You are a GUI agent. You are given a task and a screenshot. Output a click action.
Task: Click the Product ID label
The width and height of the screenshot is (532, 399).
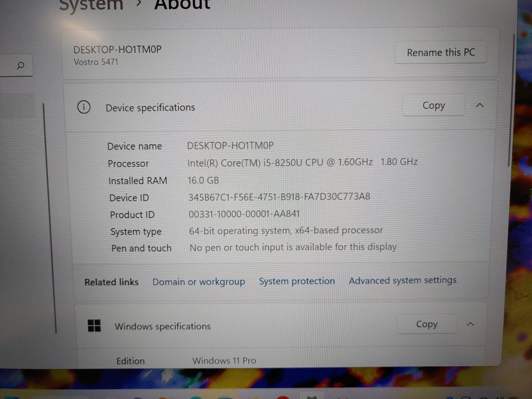point(132,215)
